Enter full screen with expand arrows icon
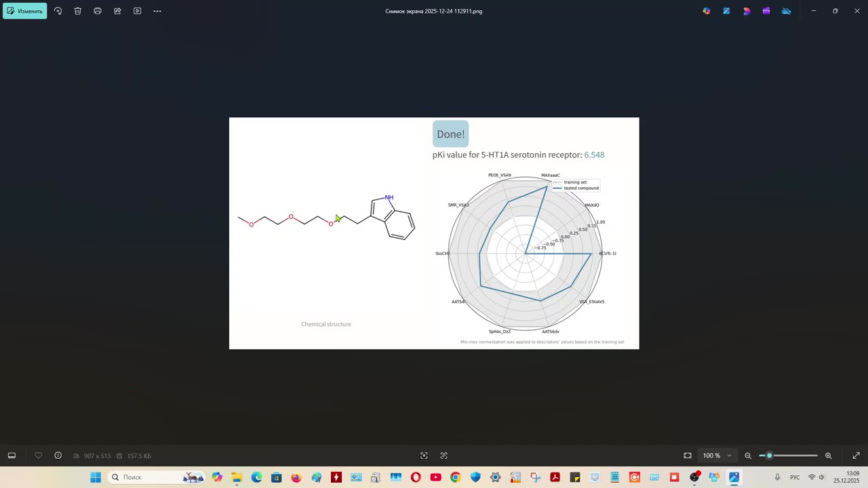 856,455
